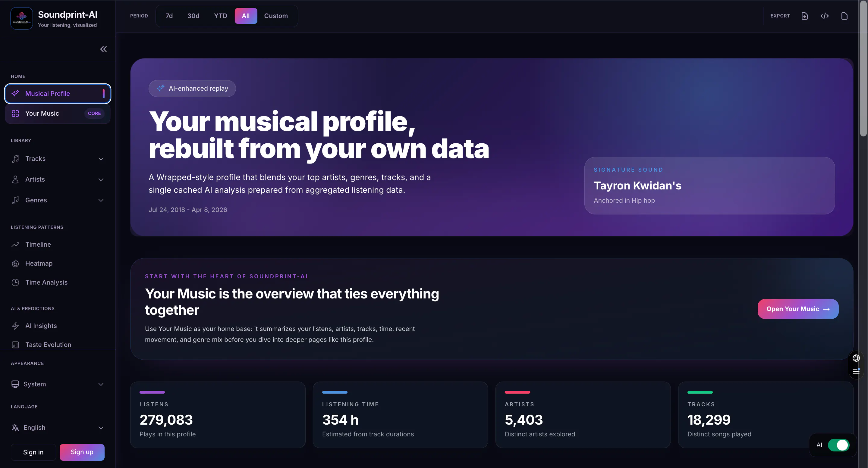Viewport: 868px width, 468px height.
Task: Click 'Distinct artists explored' caption
Action: pyautogui.click(x=540, y=434)
